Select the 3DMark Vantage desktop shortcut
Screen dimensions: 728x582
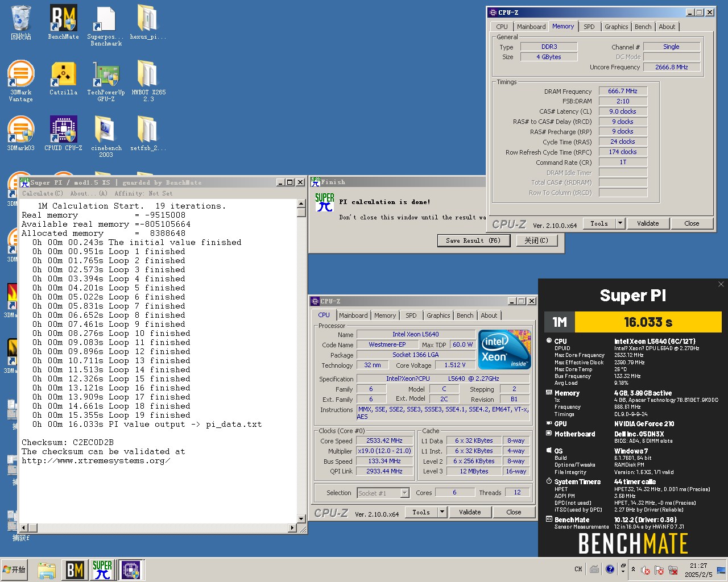coord(21,81)
